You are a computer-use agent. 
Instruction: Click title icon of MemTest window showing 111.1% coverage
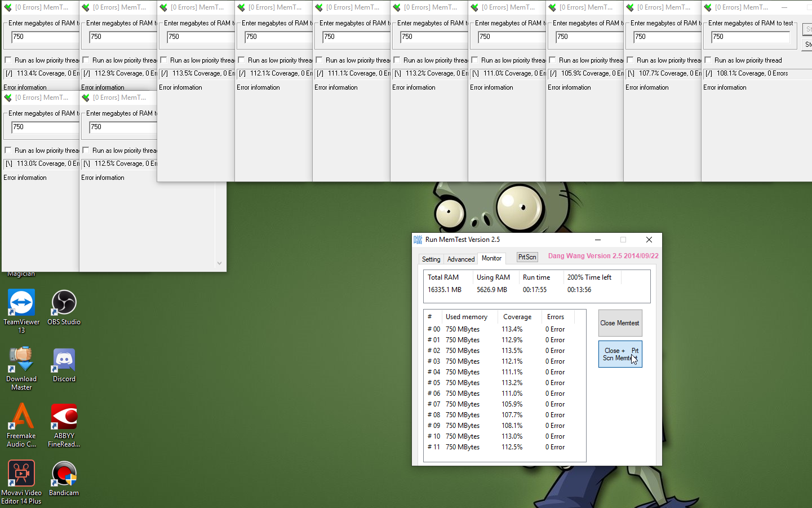[319, 7]
